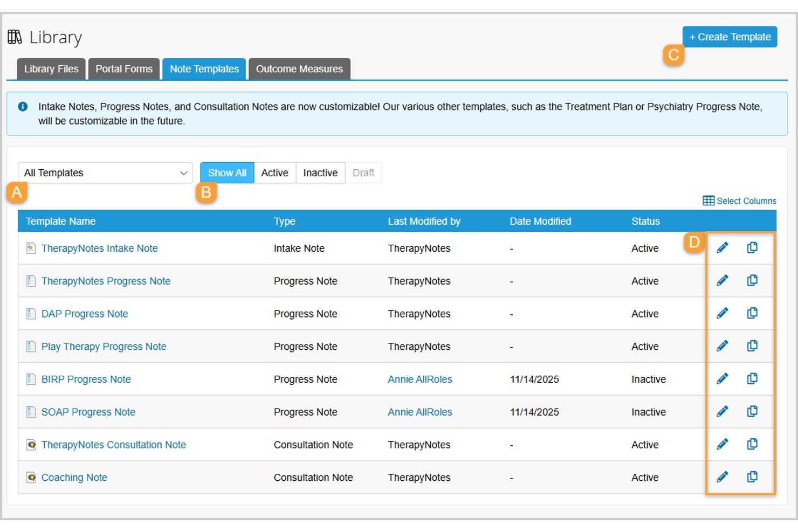Image resolution: width=798 pixels, height=532 pixels.
Task: Open the TherapyNotes Progress Note link
Action: 106,281
